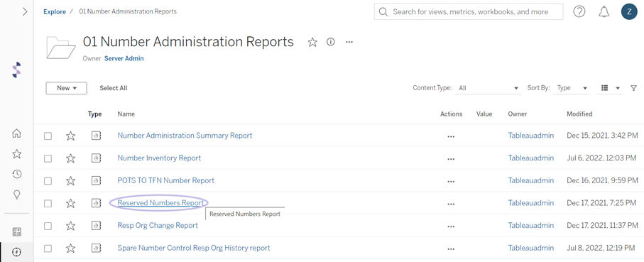Open Recents clock icon in sidebar
This screenshot has width=644, height=262.
[16, 174]
